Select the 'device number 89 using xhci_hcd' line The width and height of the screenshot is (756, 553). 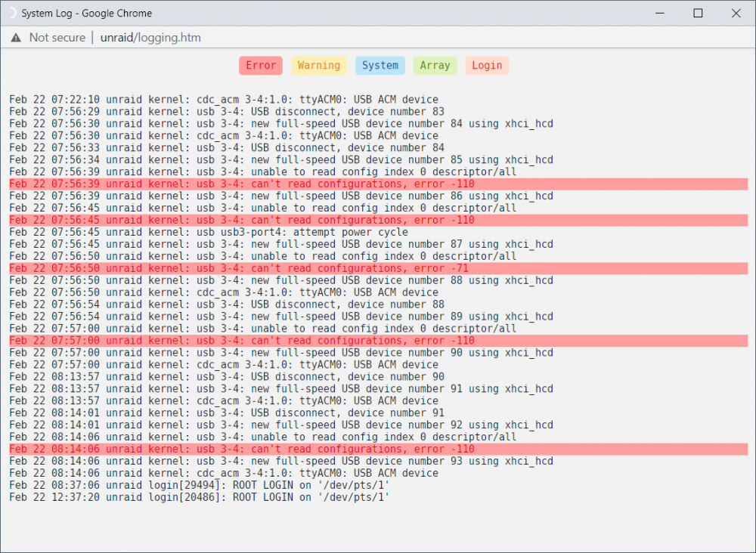pos(281,317)
